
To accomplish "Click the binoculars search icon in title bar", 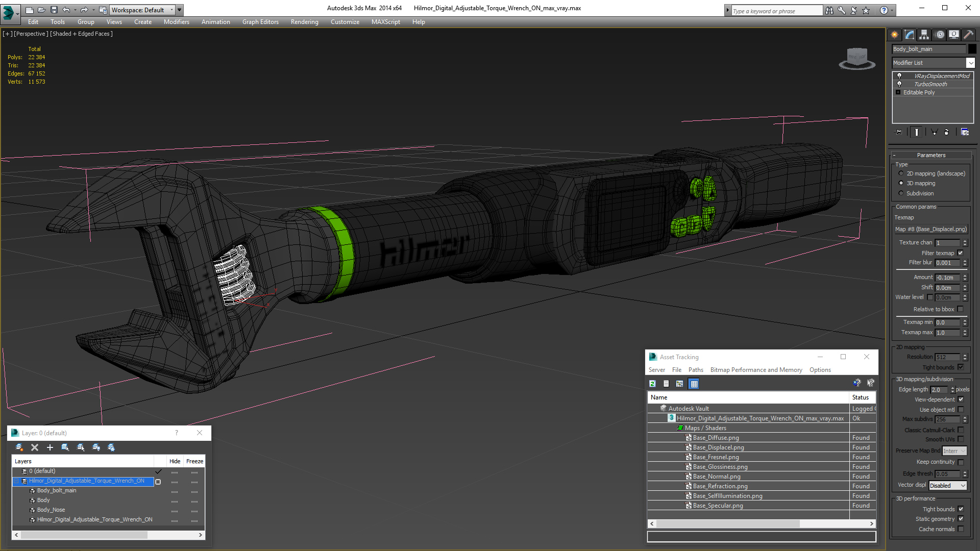I will click(829, 10).
